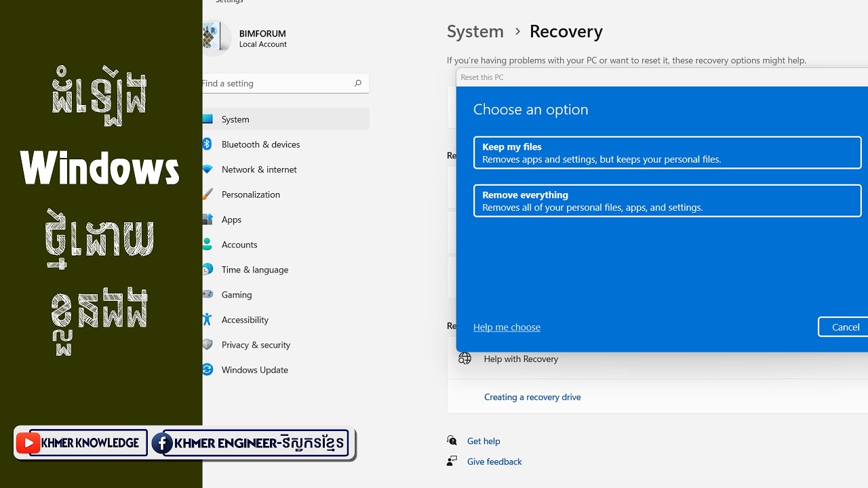This screenshot has width=868, height=488.
Task: Choose the Keep my files option
Action: (x=667, y=152)
